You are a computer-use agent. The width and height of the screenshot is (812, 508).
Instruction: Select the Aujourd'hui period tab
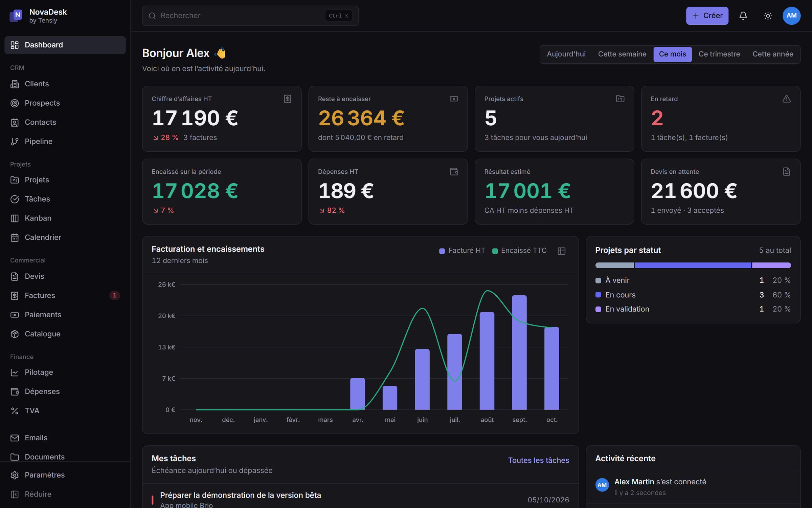[566, 54]
